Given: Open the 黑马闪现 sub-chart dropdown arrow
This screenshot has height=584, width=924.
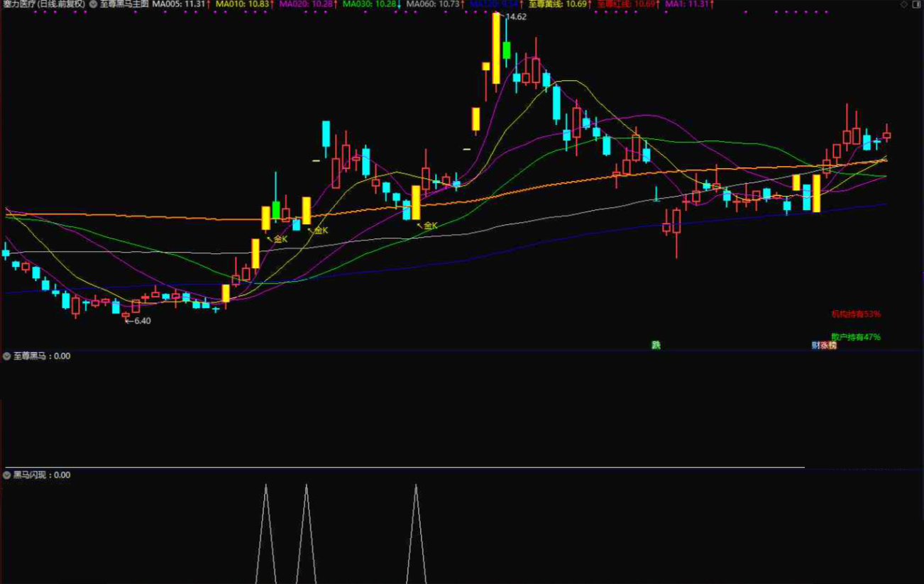Looking at the screenshot, I should tap(7, 475).
